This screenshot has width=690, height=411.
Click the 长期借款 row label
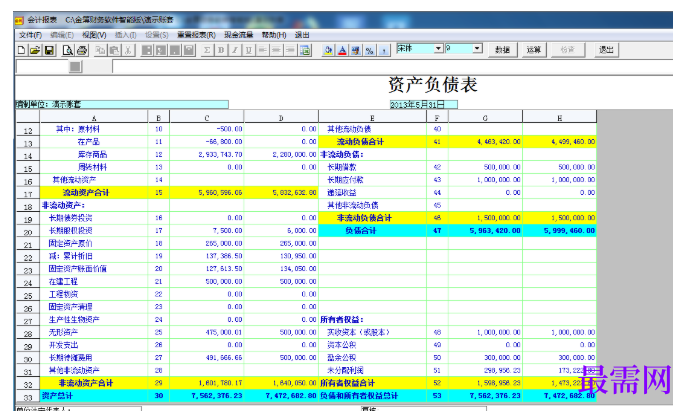coord(342,167)
